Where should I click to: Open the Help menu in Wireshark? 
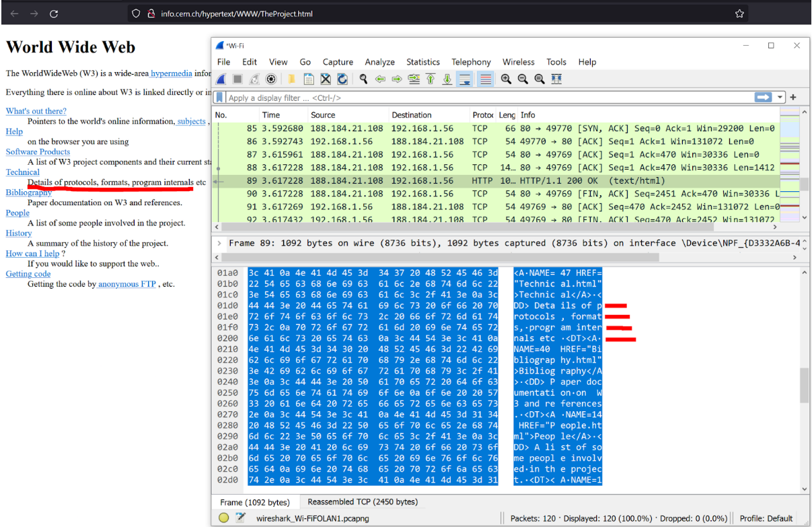pyautogui.click(x=587, y=62)
